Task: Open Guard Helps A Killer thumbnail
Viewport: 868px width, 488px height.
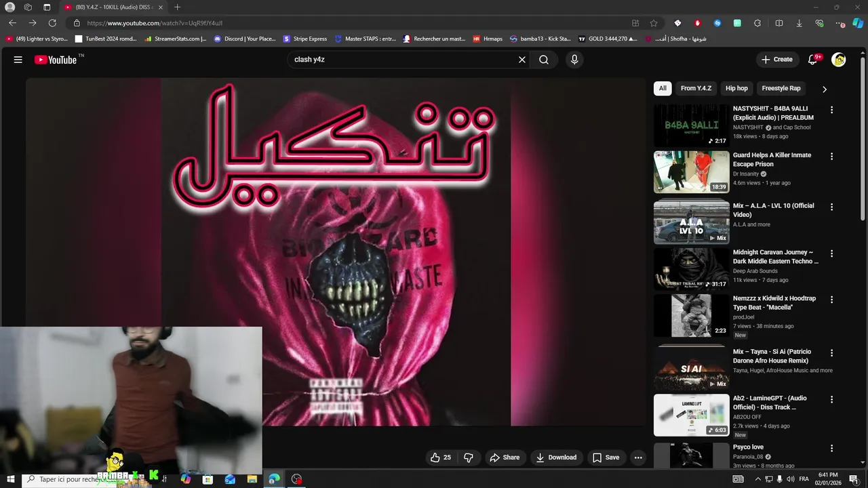Action: pos(692,172)
